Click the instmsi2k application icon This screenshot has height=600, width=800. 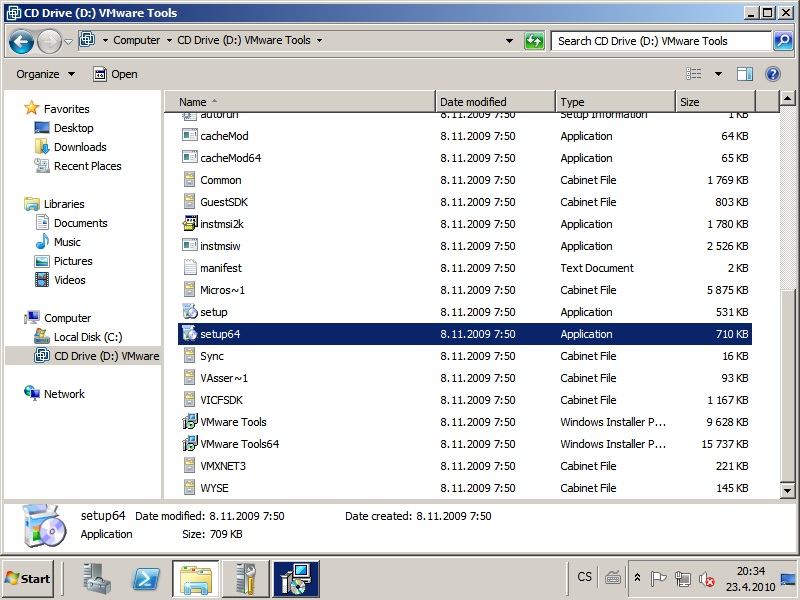(190, 224)
